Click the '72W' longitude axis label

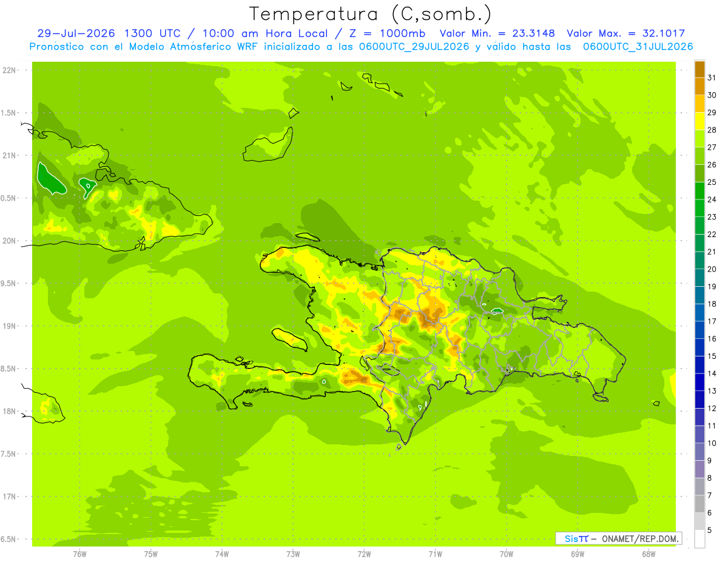pyautogui.click(x=364, y=554)
